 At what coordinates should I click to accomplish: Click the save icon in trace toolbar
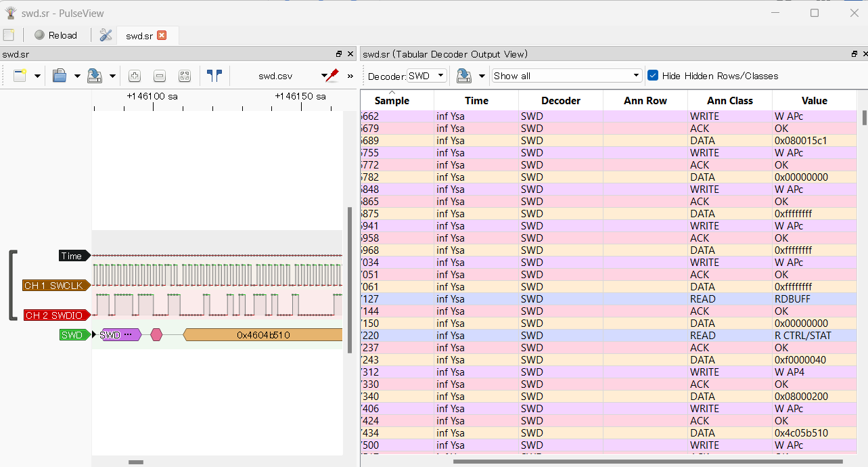pyautogui.click(x=95, y=76)
